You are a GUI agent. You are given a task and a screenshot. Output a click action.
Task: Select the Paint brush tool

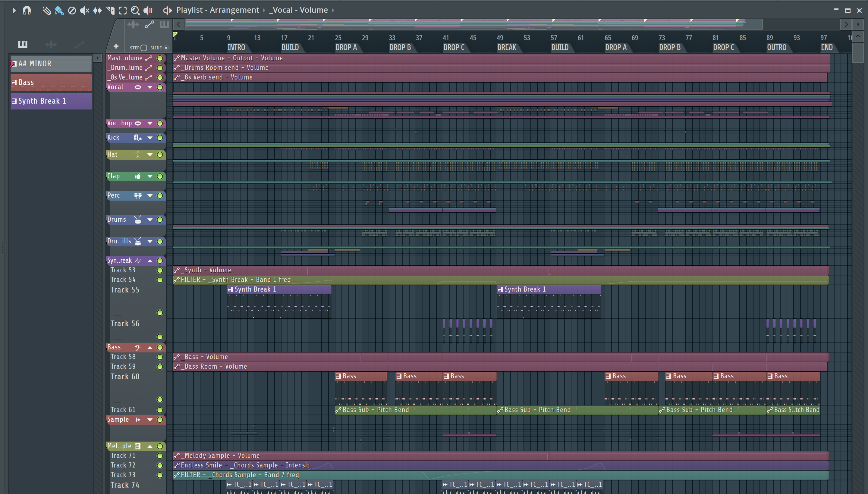[59, 11]
